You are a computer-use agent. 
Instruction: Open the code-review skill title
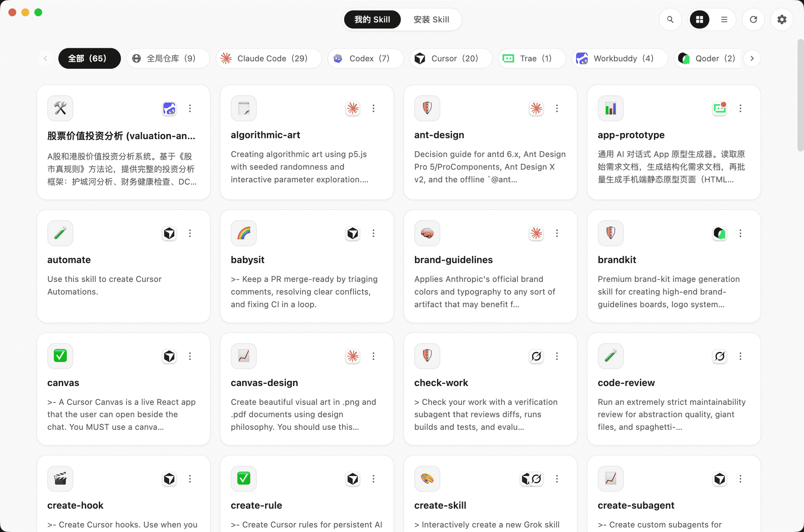626,383
